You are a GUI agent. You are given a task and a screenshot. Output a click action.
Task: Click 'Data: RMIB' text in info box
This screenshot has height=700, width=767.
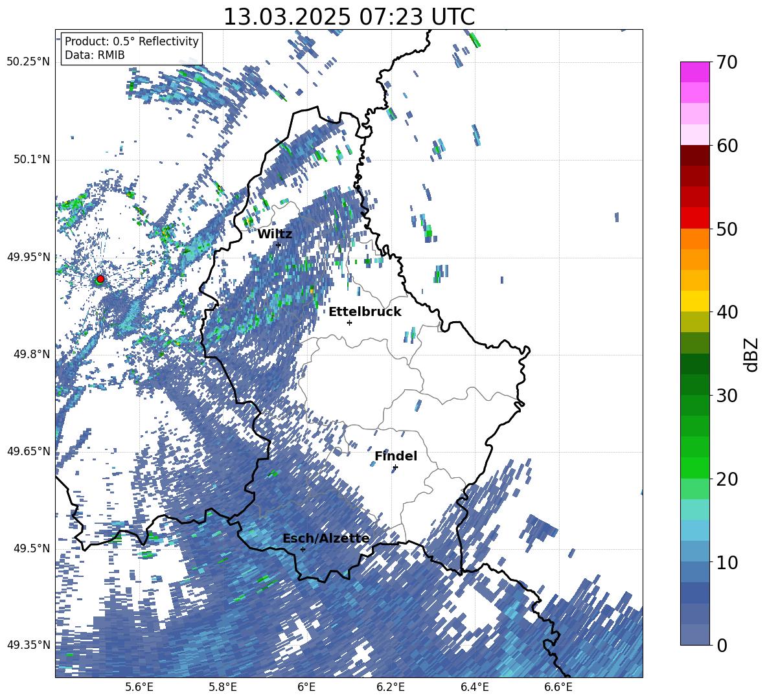click(x=95, y=55)
